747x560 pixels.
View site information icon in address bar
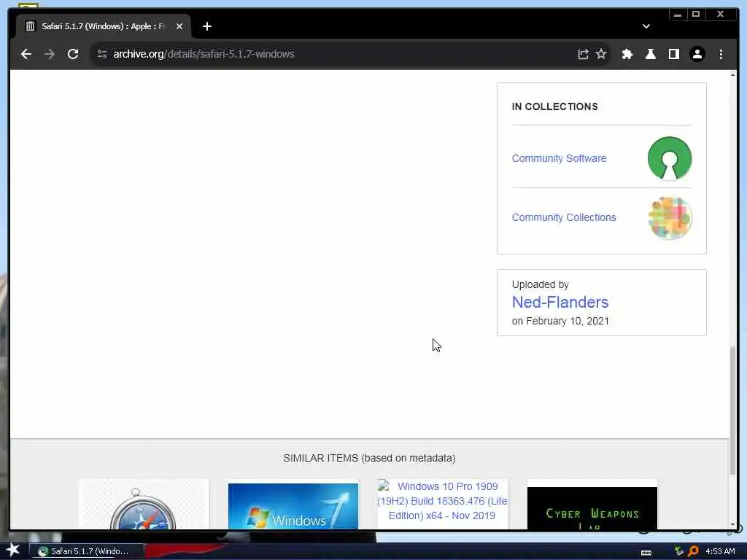[x=102, y=54]
